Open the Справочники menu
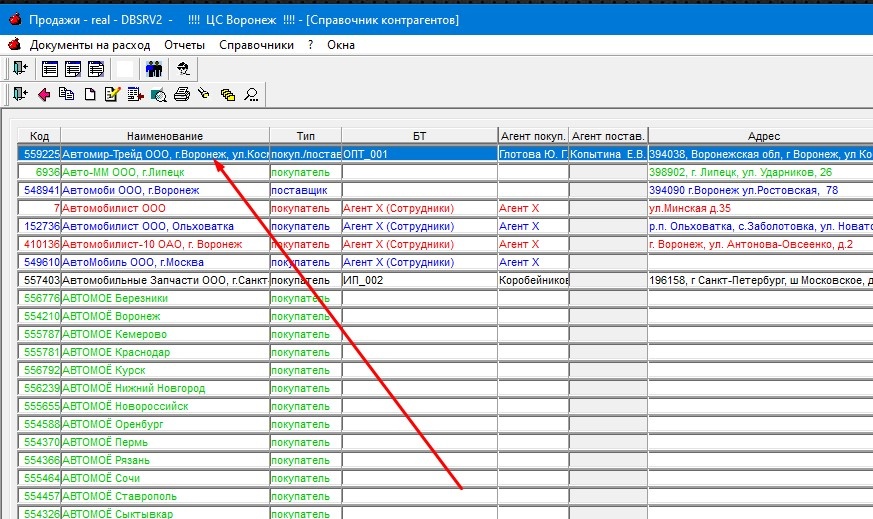 pyautogui.click(x=256, y=45)
